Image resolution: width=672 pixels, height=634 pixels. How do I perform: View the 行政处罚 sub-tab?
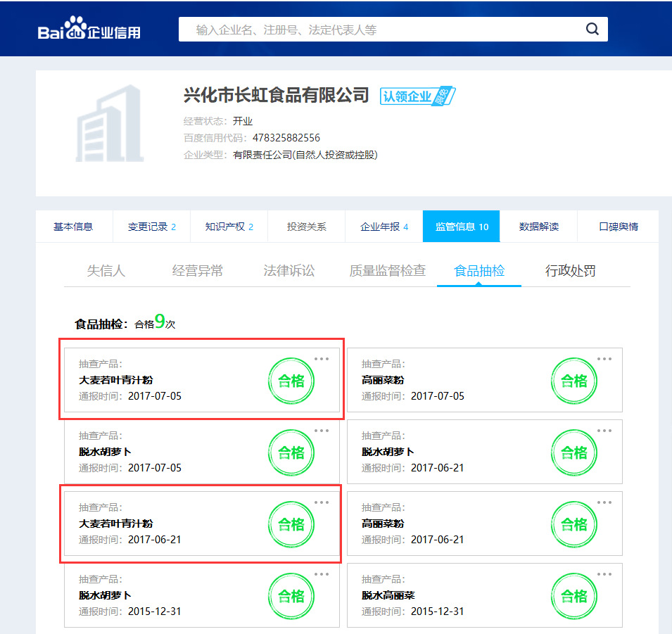(x=571, y=271)
